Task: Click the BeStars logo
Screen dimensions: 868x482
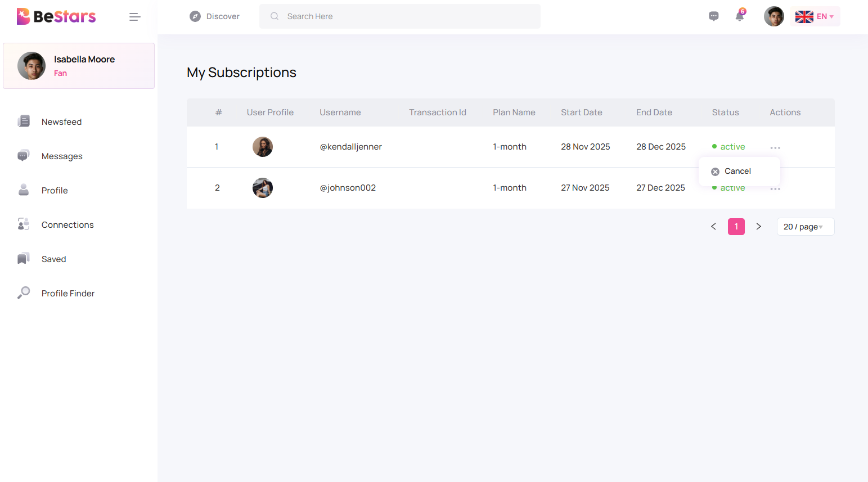Action: pos(56,16)
